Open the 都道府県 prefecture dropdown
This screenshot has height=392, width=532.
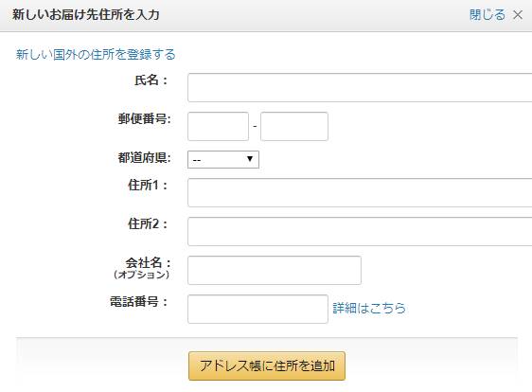tap(223, 159)
